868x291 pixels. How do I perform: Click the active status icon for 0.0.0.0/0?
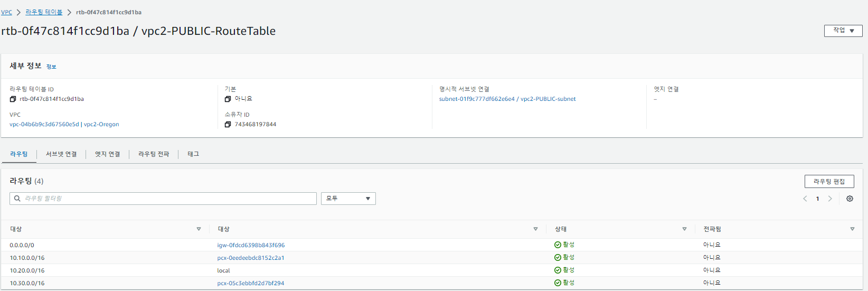coord(558,245)
